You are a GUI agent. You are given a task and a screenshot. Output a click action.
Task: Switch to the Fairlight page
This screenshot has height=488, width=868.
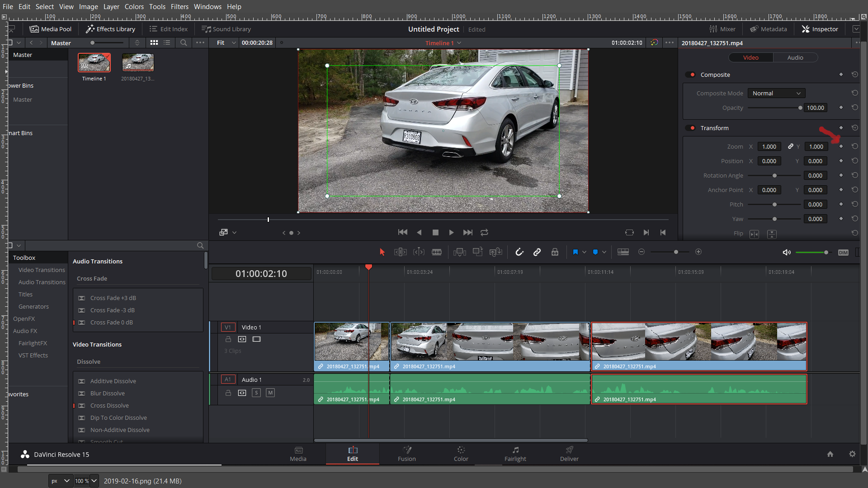pyautogui.click(x=515, y=454)
